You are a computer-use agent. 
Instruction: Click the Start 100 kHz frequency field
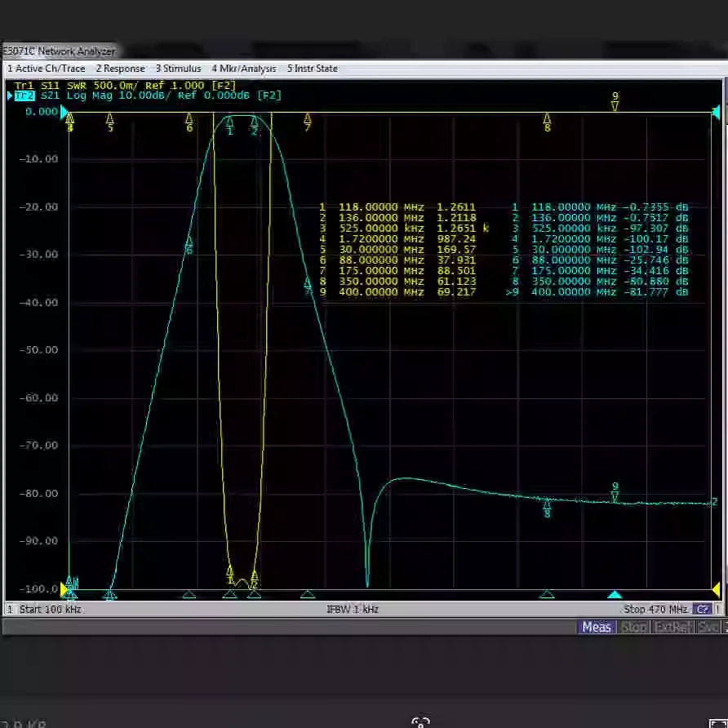(50, 609)
